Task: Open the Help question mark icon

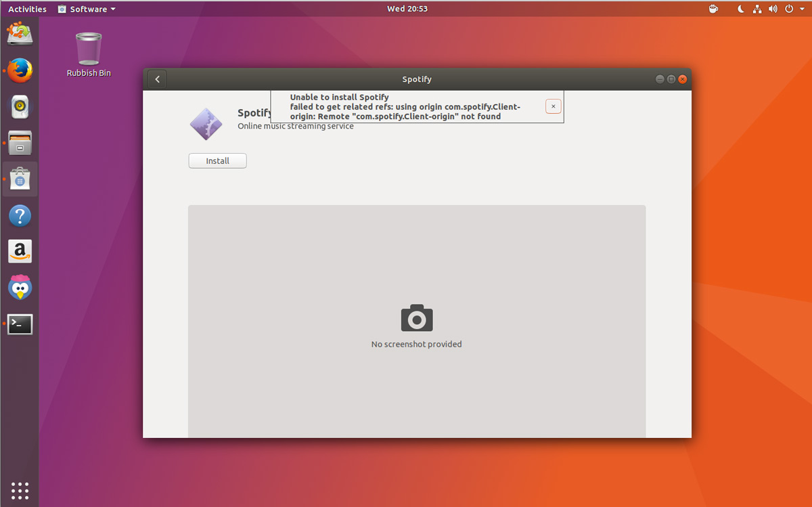Action: [x=20, y=216]
